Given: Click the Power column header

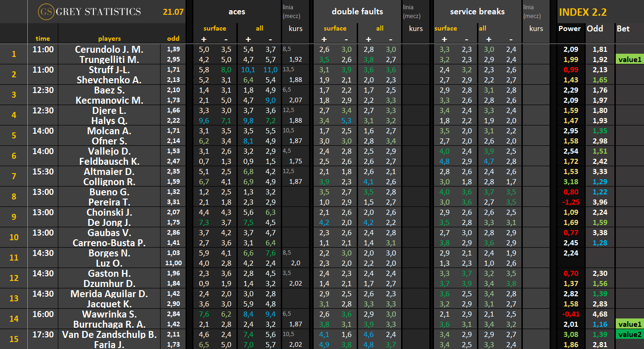Looking at the screenshot, I should pyautogui.click(x=570, y=29).
